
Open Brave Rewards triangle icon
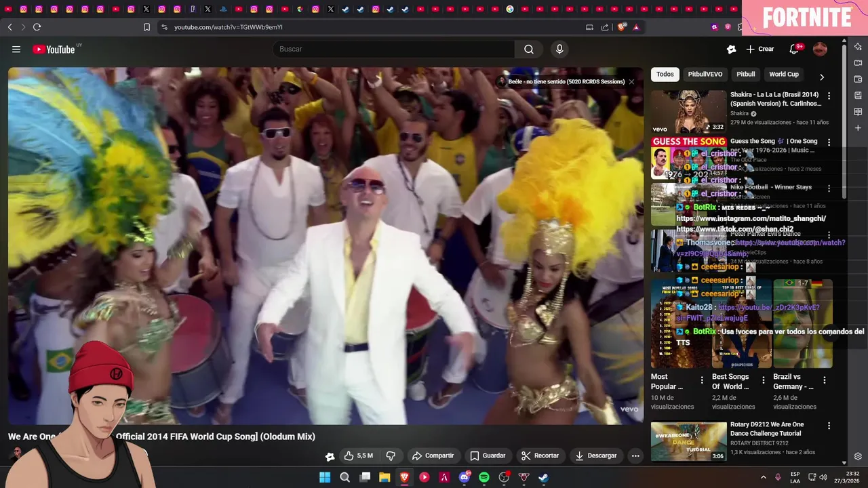coord(636,27)
